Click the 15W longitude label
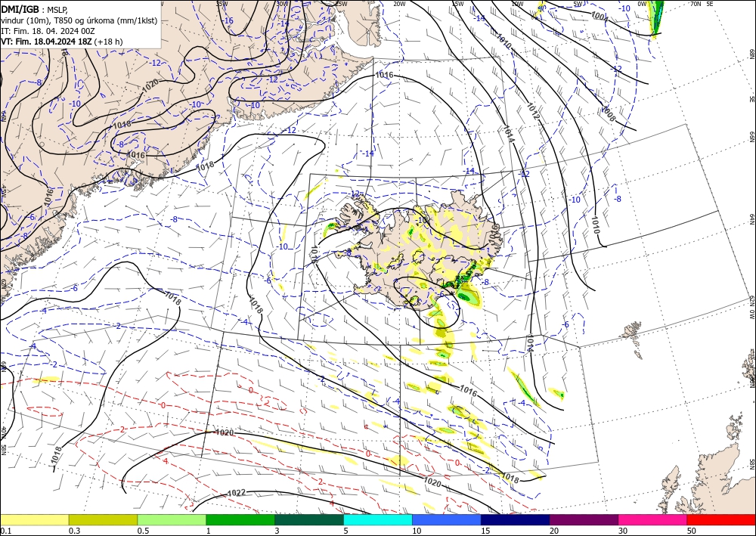The image size is (756, 536). pos(457,4)
